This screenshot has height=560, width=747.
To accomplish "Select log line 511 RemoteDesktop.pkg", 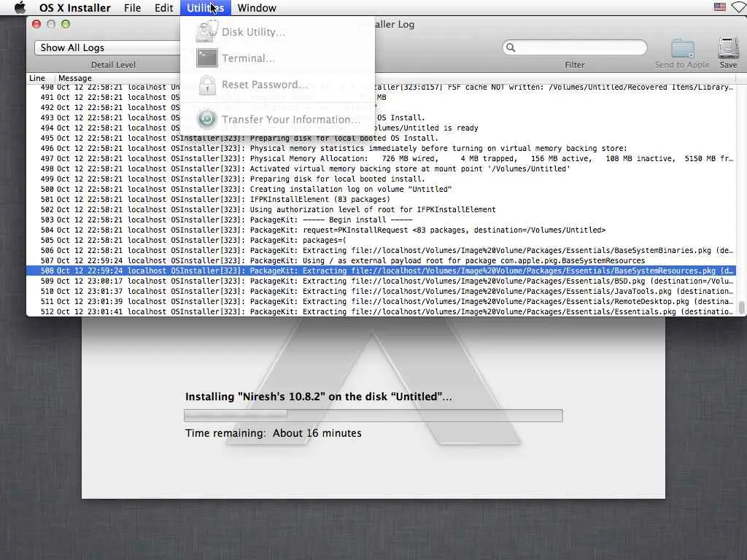I will coord(381,301).
